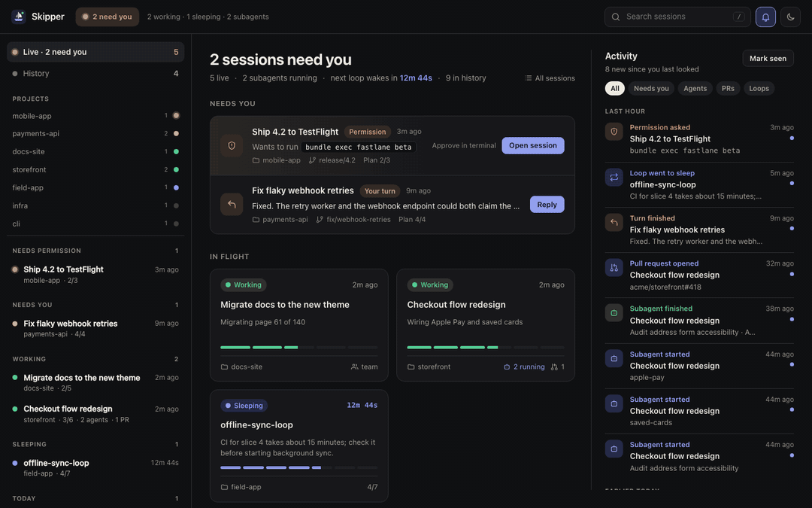This screenshot has height=508, width=812.
Task: Open the offline-sync-loop sleeping card title
Action: 257,425
